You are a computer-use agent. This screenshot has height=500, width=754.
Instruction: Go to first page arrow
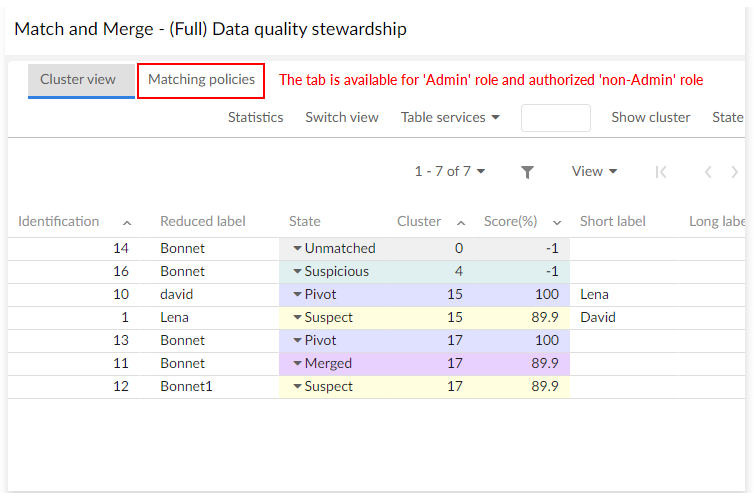pyautogui.click(x=661, y=172)
